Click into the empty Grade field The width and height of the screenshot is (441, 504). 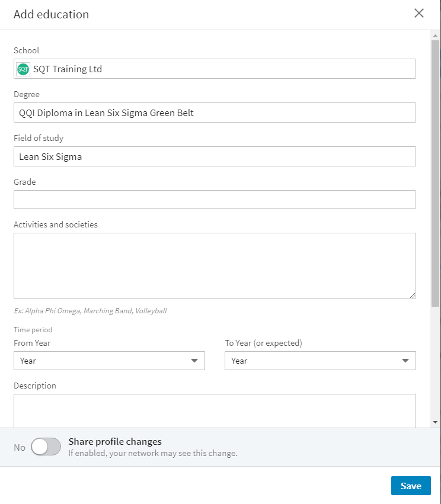(x=215, y=200)
